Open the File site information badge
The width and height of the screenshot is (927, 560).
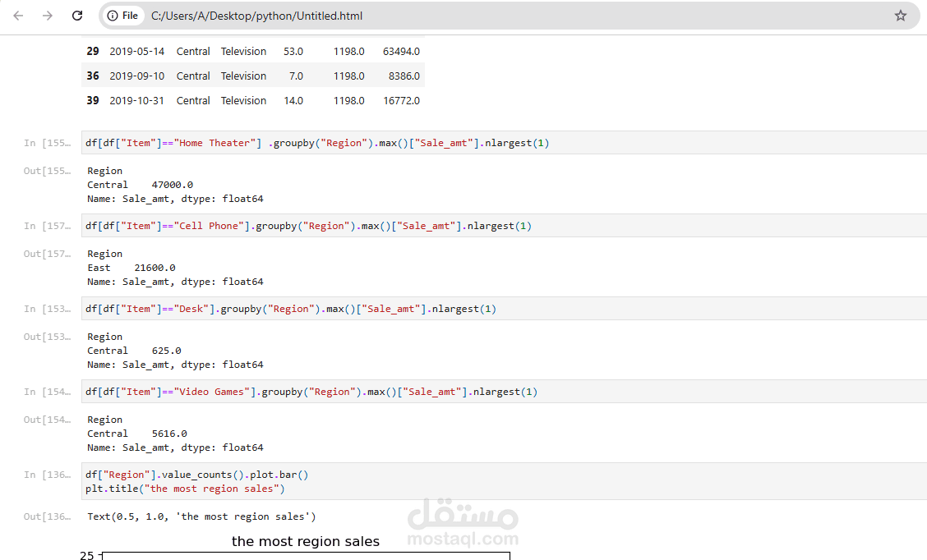click(x=122, y=15)
